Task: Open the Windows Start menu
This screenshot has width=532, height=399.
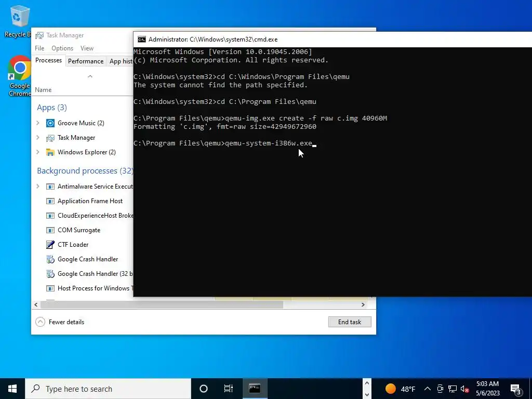Action: (x=12, y=389)
